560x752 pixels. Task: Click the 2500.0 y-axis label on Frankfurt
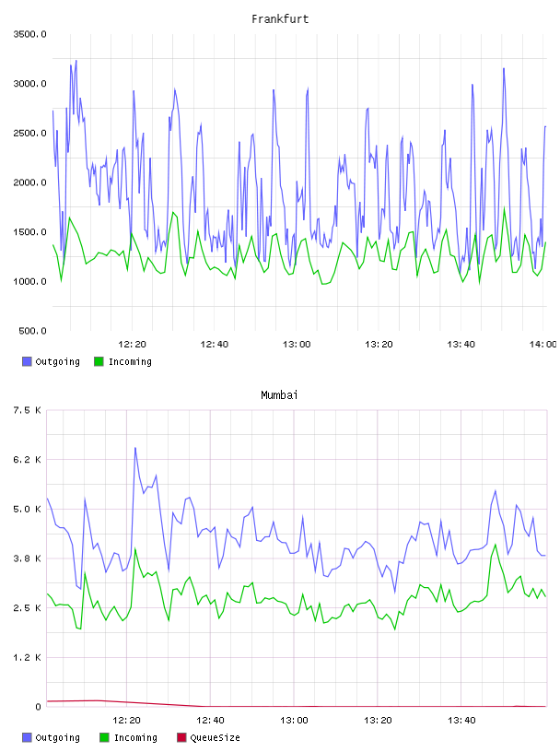pos(29,133)
